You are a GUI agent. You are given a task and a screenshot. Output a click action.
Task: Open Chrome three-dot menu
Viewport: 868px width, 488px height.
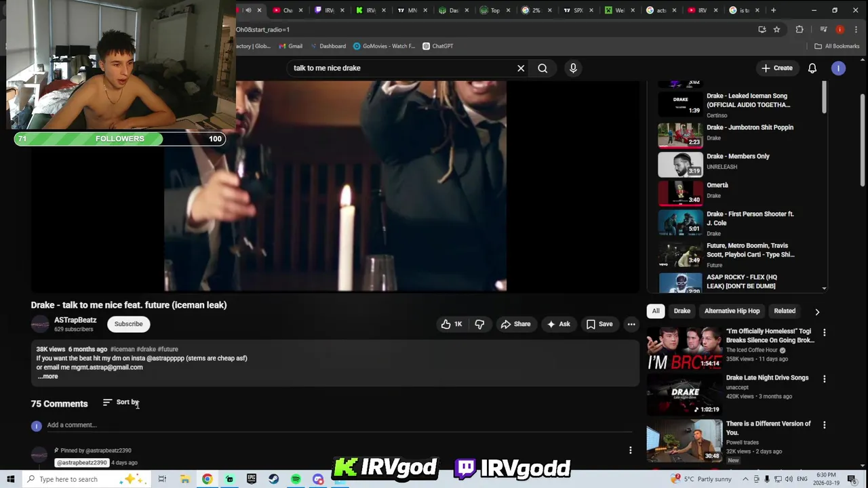pyautogui.click(x=856, y=30)
